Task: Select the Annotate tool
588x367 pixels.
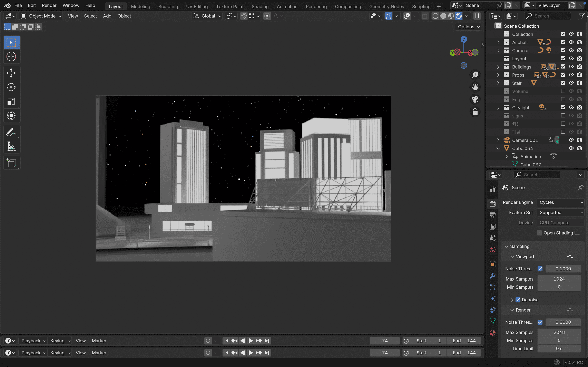Action: click(11, 132)
